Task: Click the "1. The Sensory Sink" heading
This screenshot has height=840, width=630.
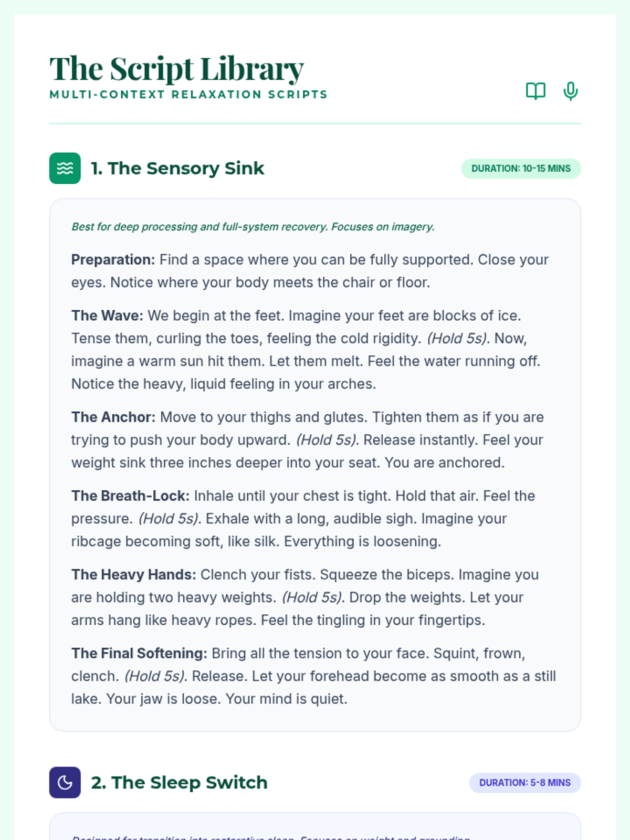Action: 177,169
